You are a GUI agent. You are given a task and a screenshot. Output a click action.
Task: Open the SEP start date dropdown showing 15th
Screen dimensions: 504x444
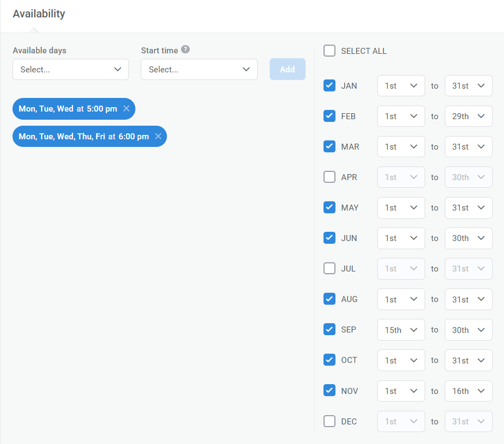[x=401, y=330]
